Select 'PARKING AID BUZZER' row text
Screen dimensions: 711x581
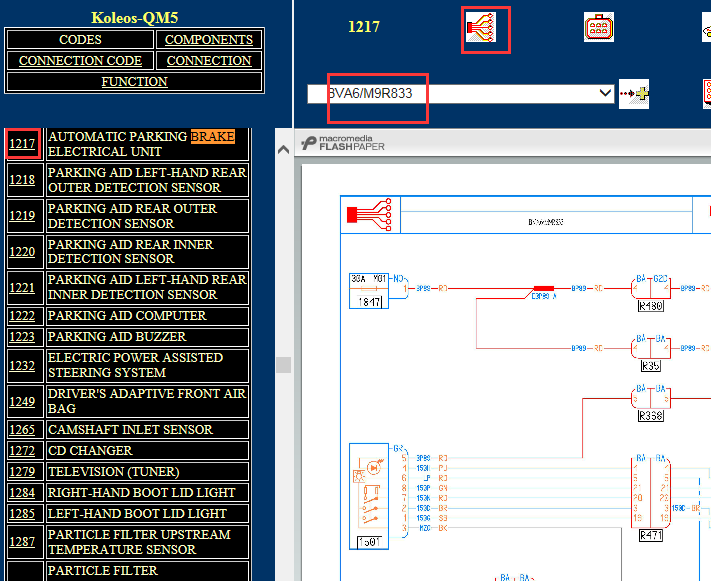pyautogui.click(x=117, y=337)
